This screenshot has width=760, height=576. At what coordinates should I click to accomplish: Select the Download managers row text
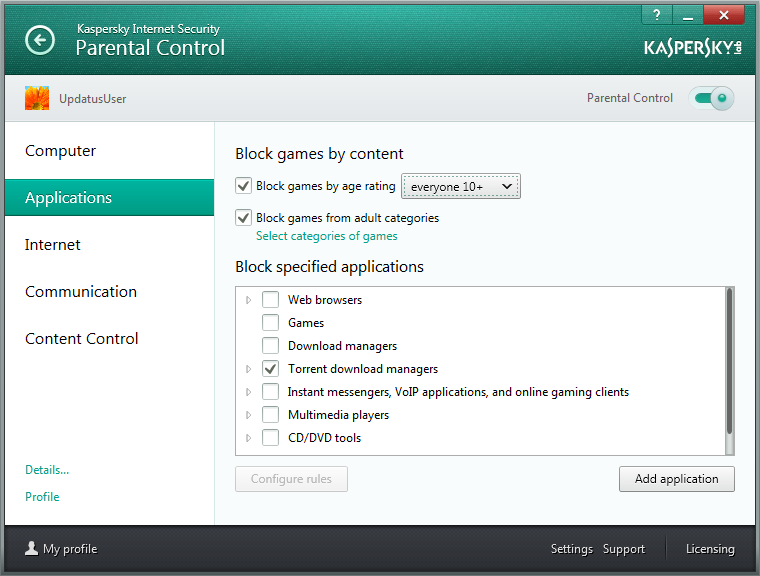coord(342,346)
